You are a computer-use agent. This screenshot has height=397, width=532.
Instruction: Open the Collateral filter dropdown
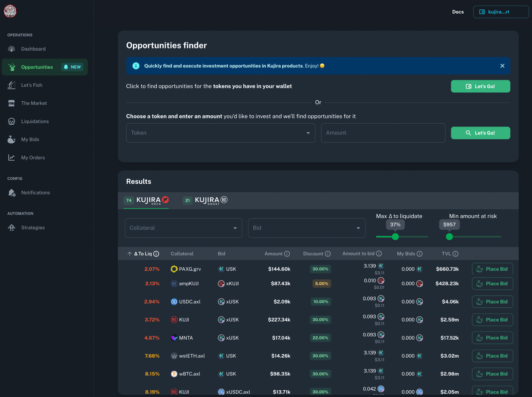(x=184, y=228)
